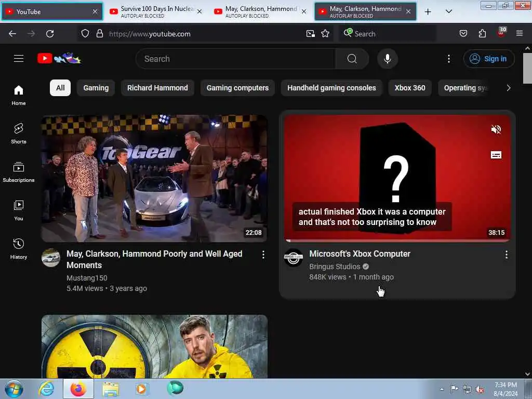Select the All filter chip

point(60,88)
